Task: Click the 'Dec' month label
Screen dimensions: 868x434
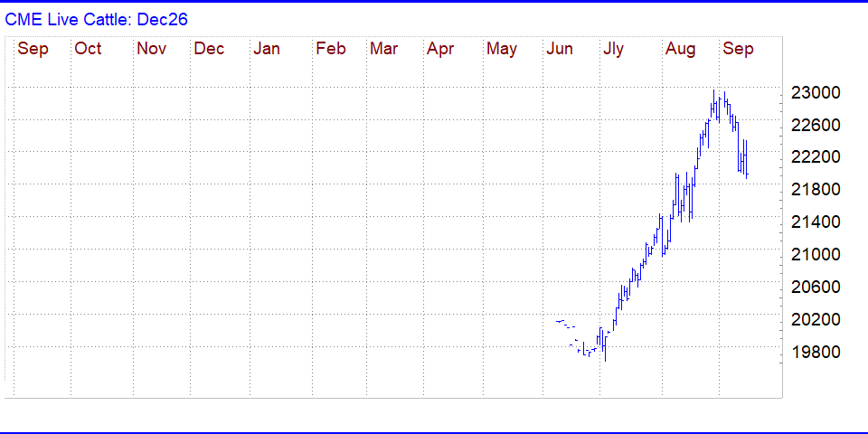Action: tap(209, 49)
